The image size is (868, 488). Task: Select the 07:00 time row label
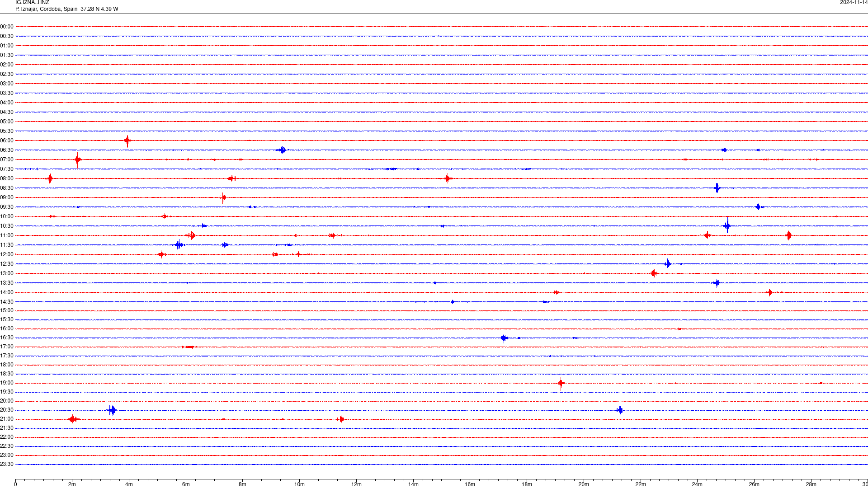pos(7,160)
